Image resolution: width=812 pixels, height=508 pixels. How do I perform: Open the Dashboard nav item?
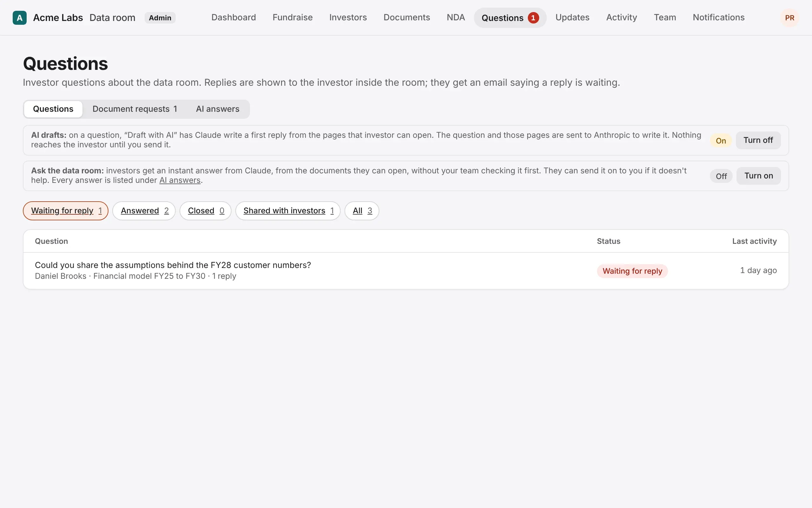(233, 17)
